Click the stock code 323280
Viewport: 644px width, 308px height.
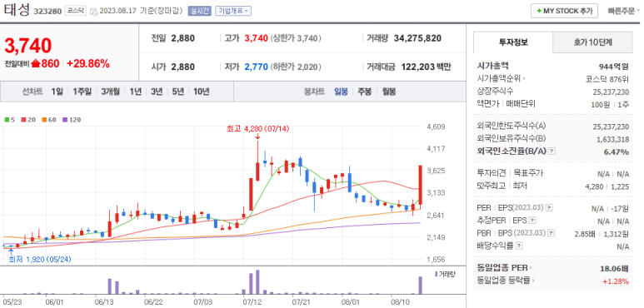click(47, 12)
